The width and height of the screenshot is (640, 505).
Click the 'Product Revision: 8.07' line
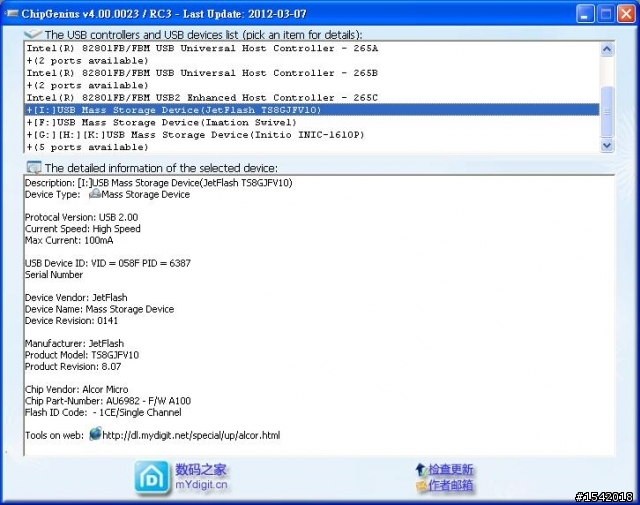73,367
